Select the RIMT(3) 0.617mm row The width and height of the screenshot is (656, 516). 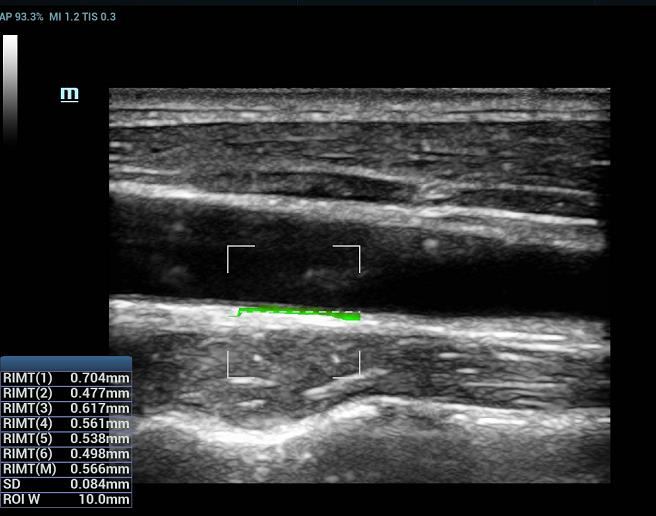tap(66, 408)
